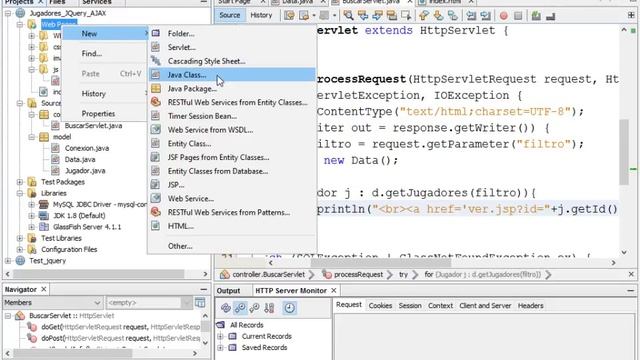Choose Servlet... in the New submenu
The width and height of the screenshot is (640, 360).
[x=232, y=47]
